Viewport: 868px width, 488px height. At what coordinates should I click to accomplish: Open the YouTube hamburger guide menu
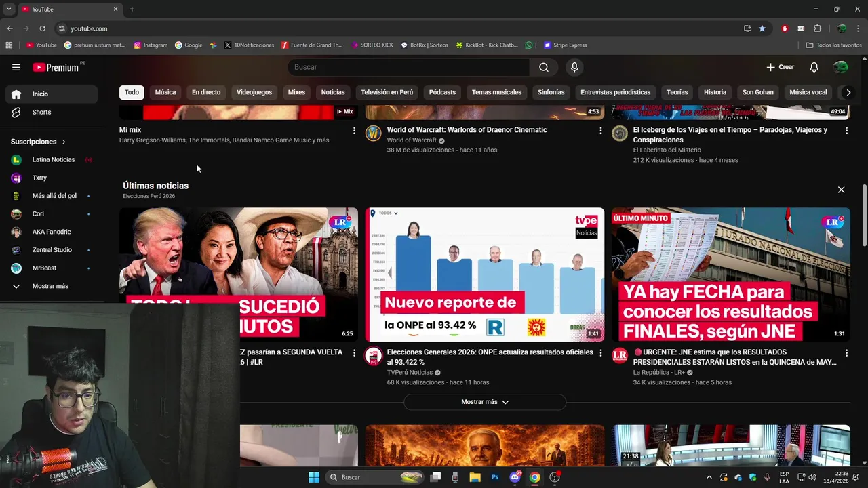tap(16, 67)
